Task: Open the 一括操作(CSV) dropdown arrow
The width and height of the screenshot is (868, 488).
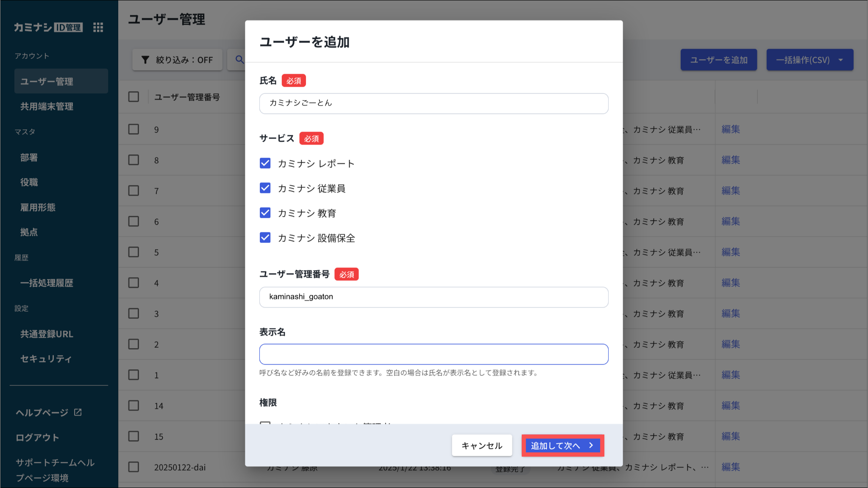Action: (x=841, y=60)
